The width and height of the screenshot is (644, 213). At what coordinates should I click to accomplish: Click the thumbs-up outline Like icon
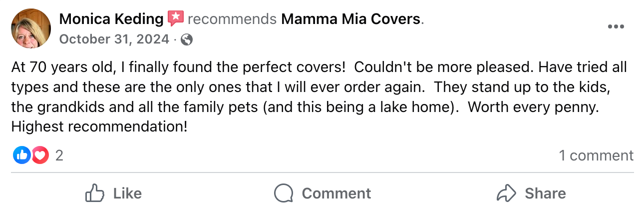tap(94, 193)
